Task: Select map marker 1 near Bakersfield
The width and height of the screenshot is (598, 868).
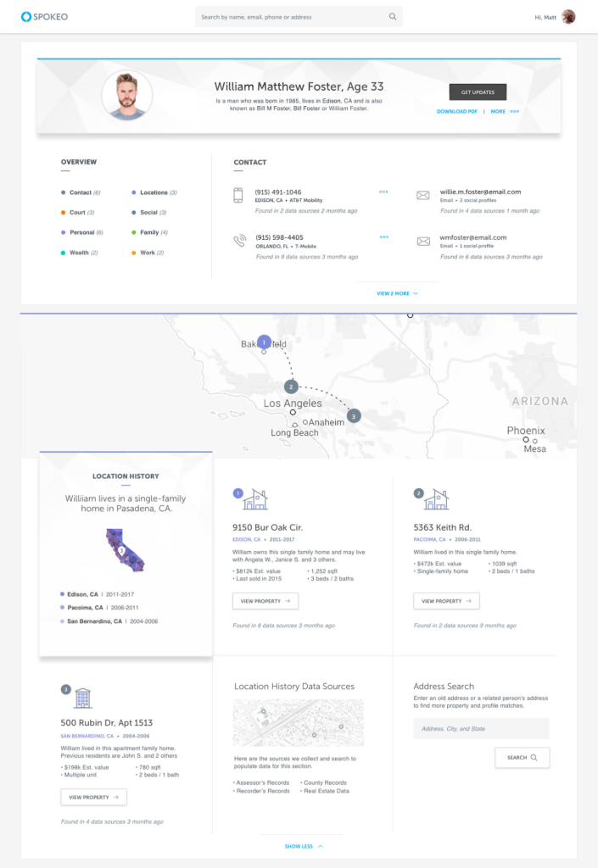Action: point(264,342)
